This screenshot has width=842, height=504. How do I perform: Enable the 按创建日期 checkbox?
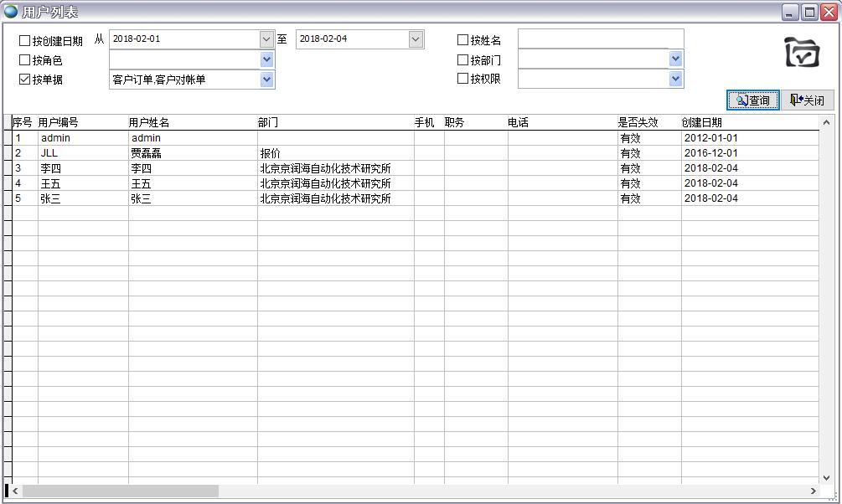tap(24, 40)
